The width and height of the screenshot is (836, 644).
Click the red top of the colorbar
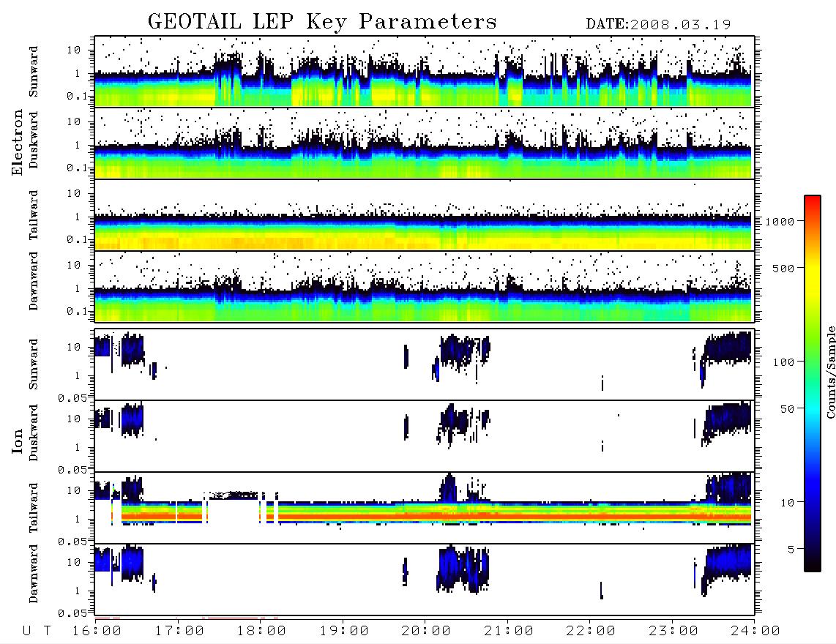coord(813,203)
